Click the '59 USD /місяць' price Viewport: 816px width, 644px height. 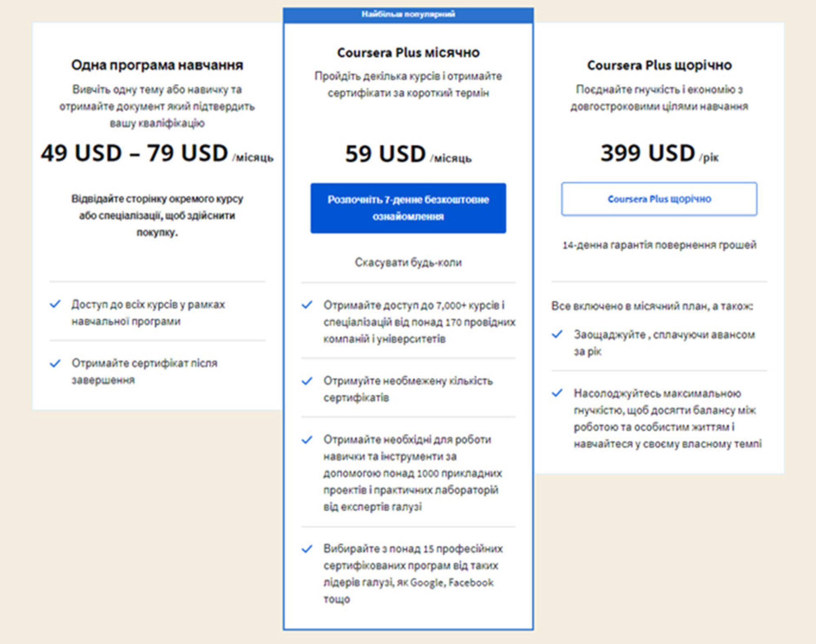pos(408,154)
